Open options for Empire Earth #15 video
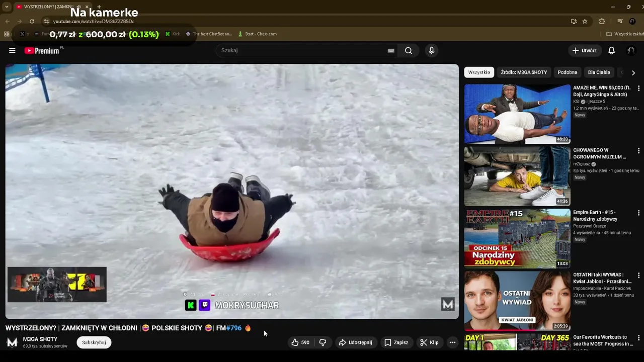Image resolution: width=644 pixels, height=362 pixels. tap(638, 213)
